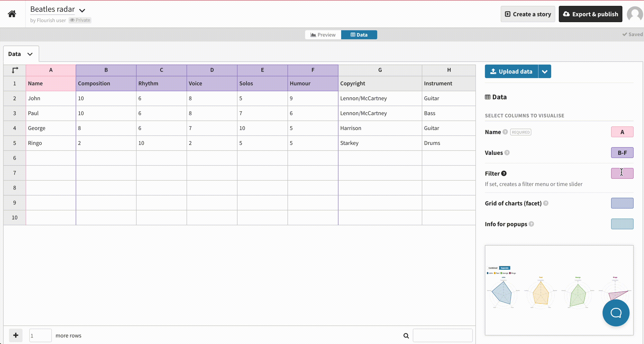Click the Name help question mark icon
644x344 pixels.
point(505,132)
